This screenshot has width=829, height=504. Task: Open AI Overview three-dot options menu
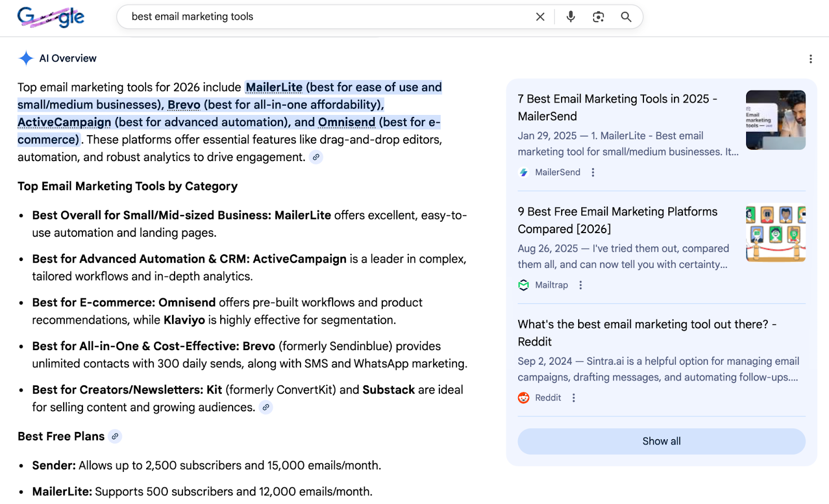[810, 59]
